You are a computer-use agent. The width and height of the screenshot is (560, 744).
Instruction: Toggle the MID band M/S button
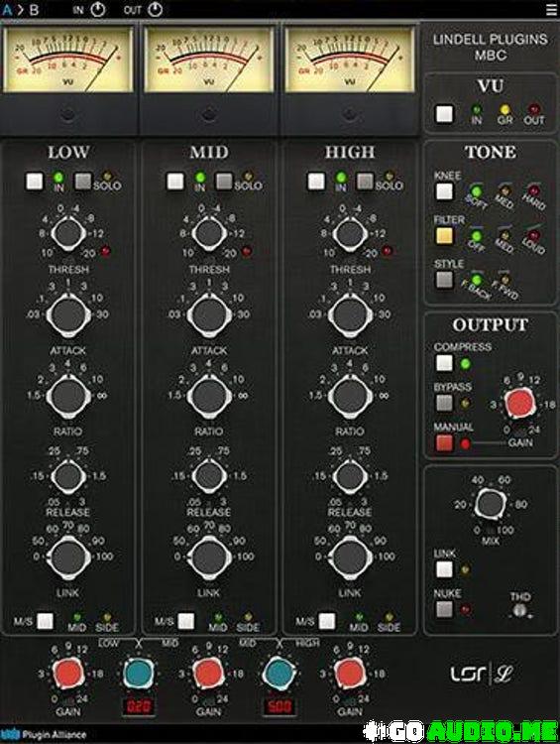coord(186,621)
